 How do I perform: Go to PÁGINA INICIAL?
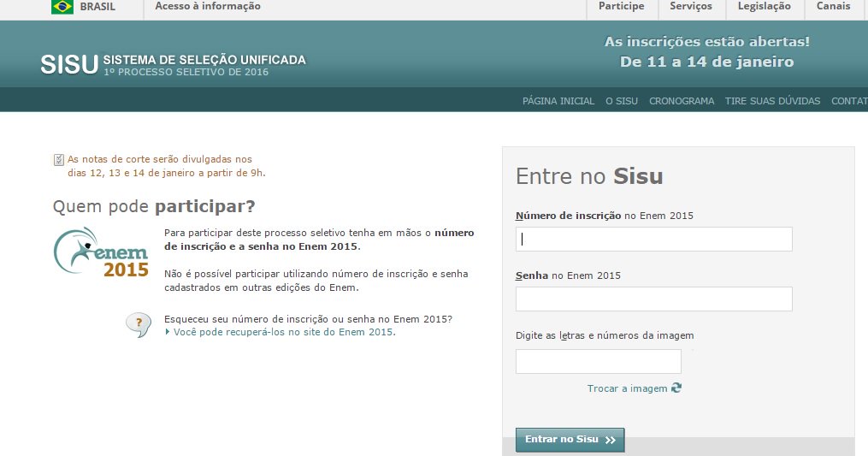[x=558, y=101]
